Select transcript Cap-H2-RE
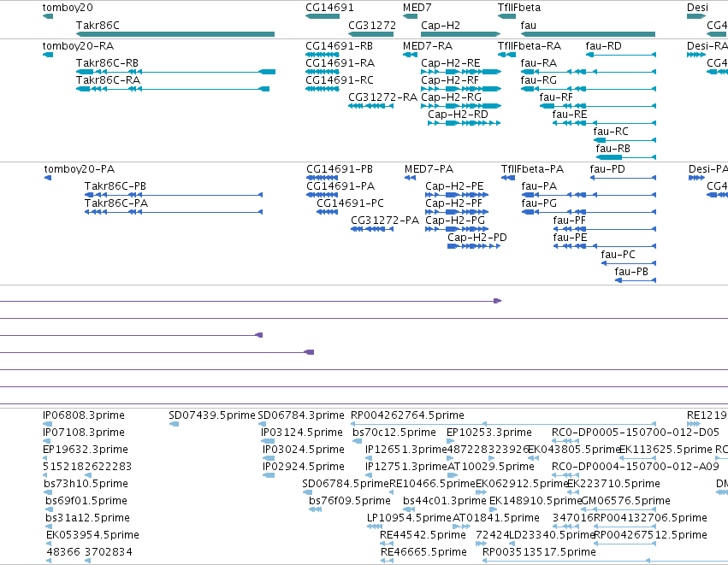The width and height of the screenshot is (728, 565). click(460, 72)
